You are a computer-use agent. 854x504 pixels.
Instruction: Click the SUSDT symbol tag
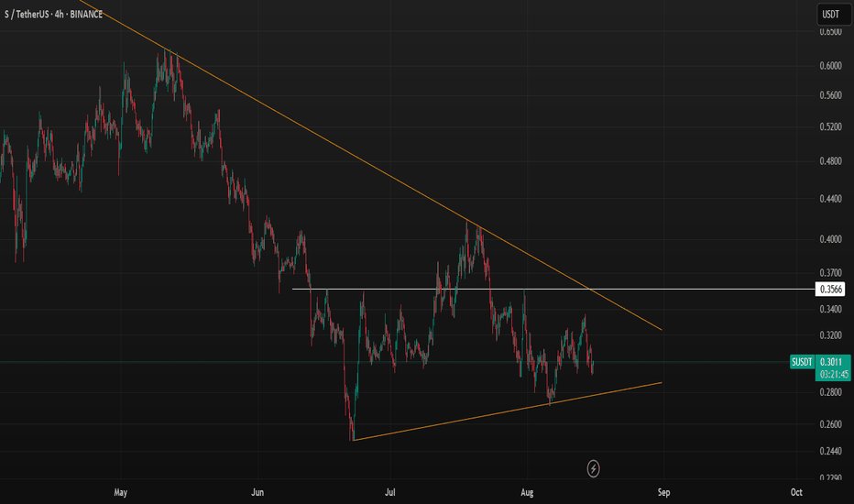pyautogui.click(x=802, y=362)
